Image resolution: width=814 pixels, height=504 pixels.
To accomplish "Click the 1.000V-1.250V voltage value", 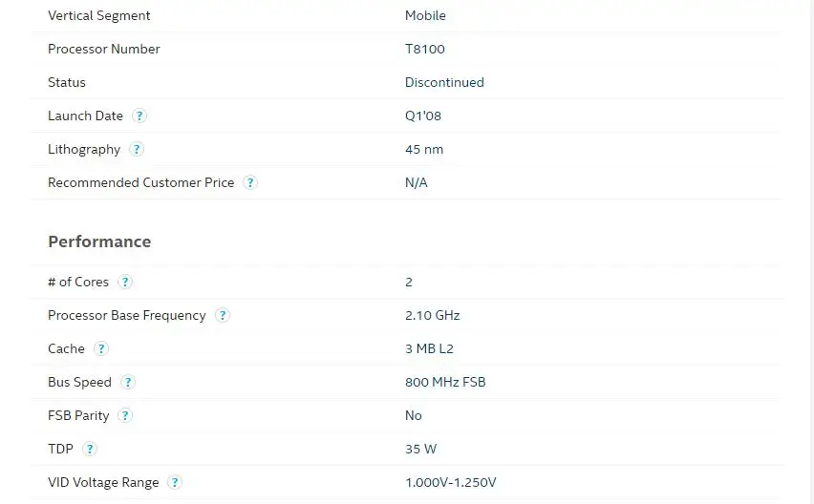I will coord(451,482).
